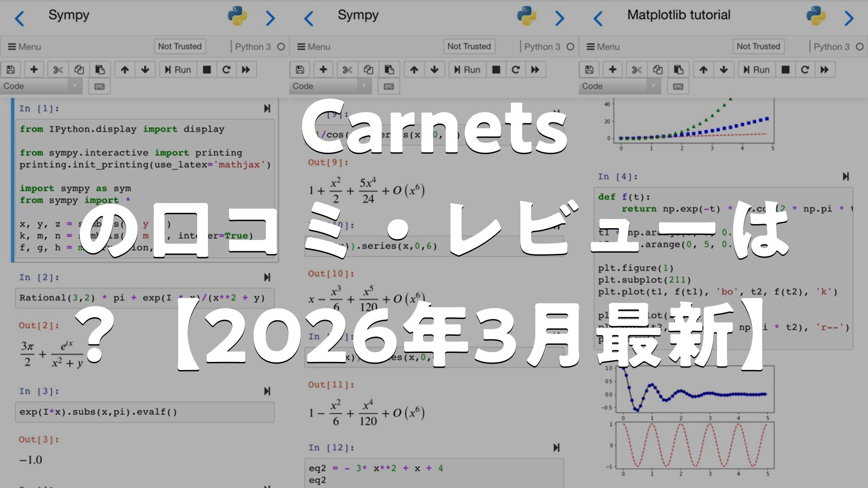Viewport: 868px width, 488px height.
Task: Click save icon in left notebook toolbar
Action: point(11,70)
